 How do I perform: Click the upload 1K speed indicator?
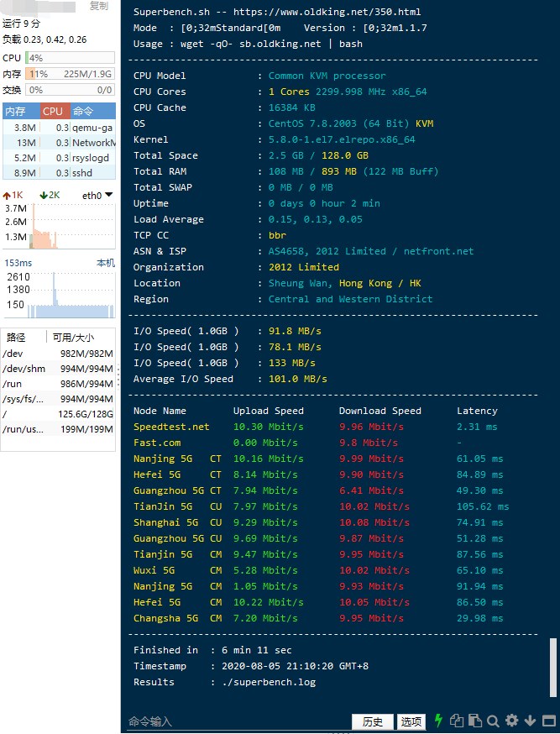pyautogui.click(x=13, y=195)
